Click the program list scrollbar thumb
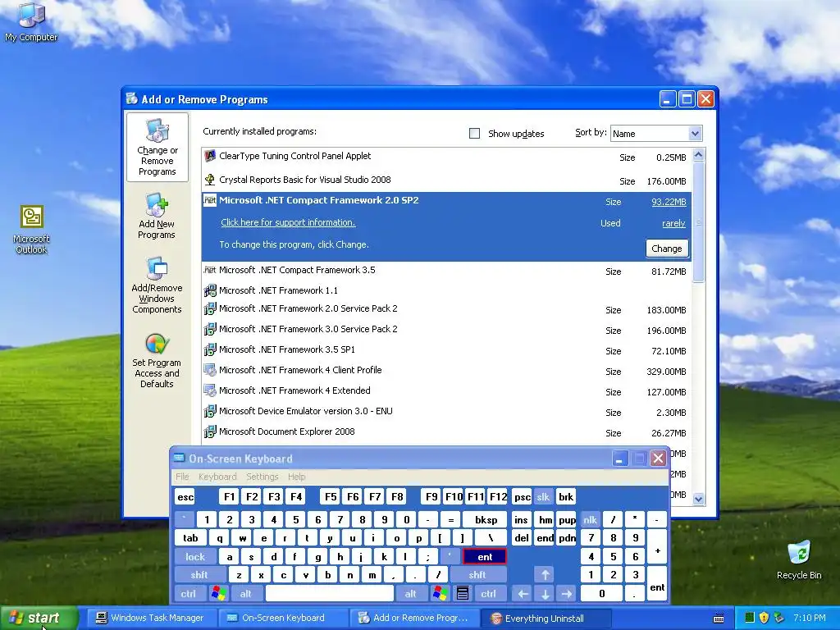Viewport: 840px width, 630px height. coord(698,221)
